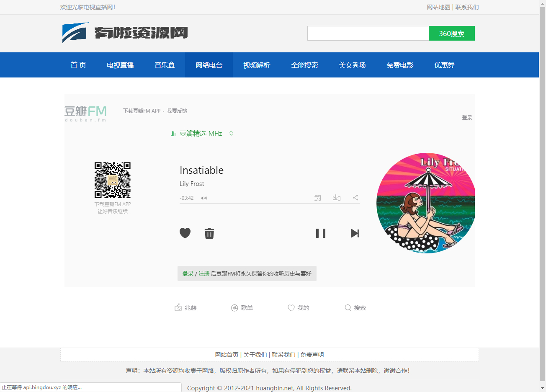Click the 360搜索 button
The height and width of the screenshot is (392, 546).
(x=452, y=34)
